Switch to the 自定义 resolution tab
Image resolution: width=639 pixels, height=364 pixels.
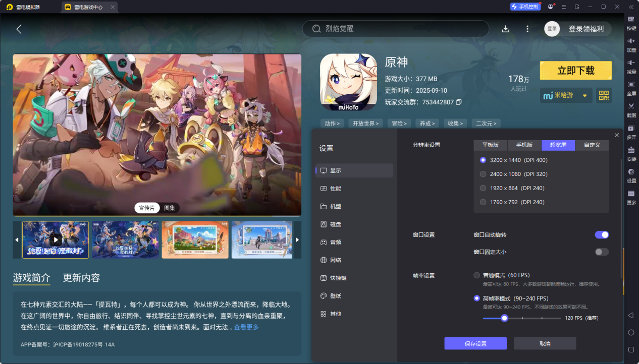592,145
